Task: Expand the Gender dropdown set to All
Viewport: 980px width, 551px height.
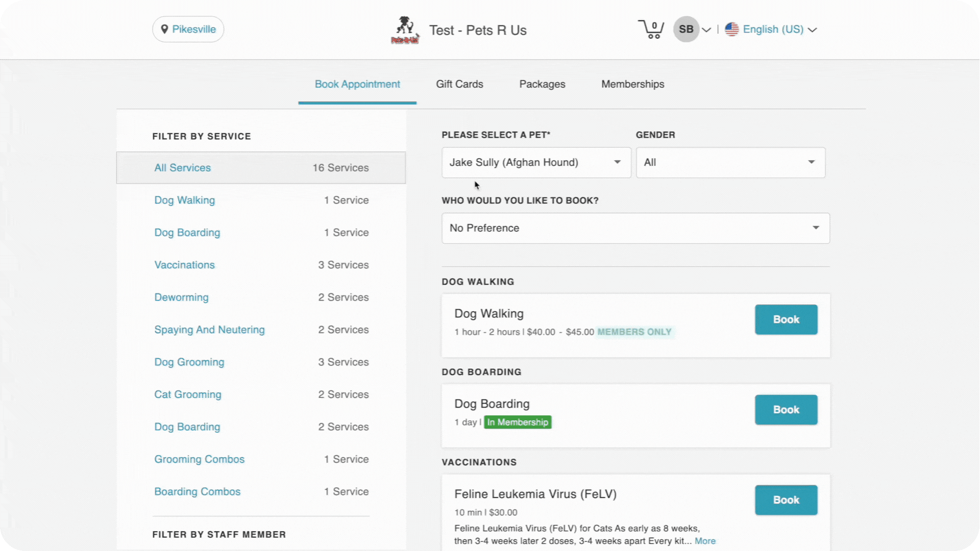Action: 730,162
